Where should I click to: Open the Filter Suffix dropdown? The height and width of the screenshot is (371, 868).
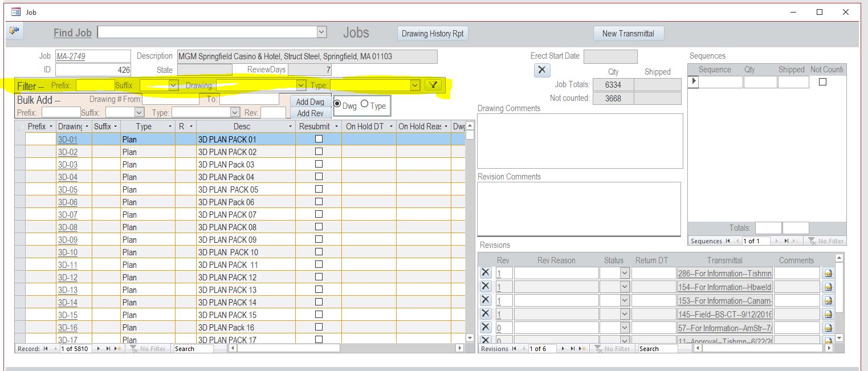174,85
